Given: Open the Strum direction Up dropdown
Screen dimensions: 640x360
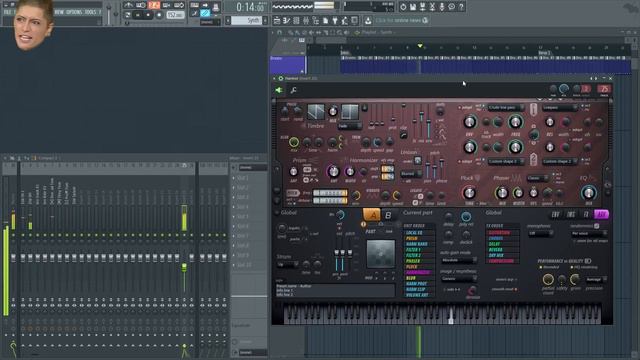Looking at the screenshot, I should click(287, 265).
